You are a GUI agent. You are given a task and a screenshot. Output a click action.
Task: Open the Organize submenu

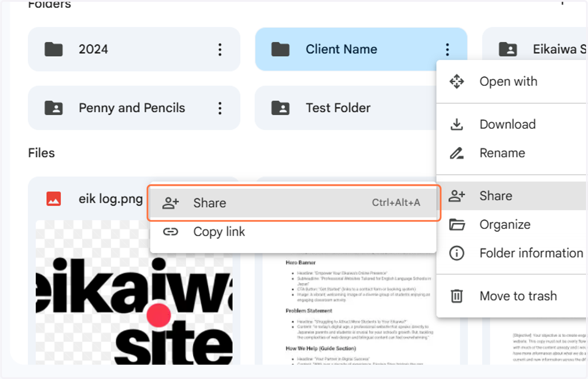512,225
